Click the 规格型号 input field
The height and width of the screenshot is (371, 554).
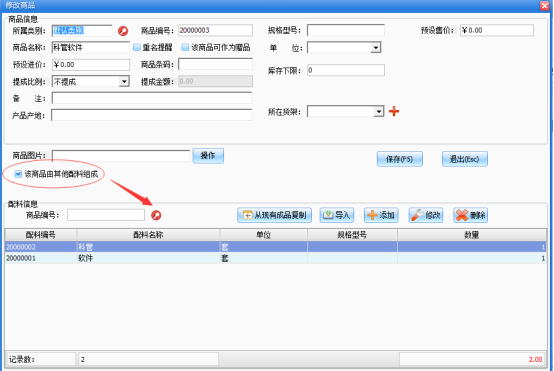[x=346, y=30]
